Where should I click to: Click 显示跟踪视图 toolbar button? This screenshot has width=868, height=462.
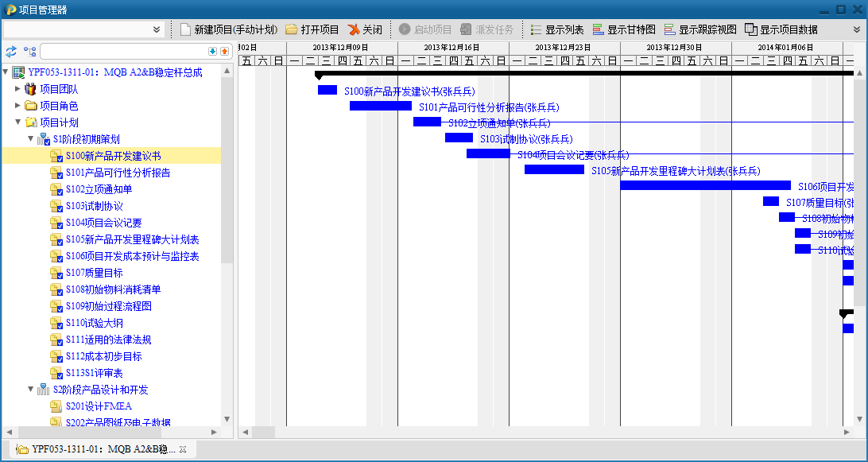click(x=700, y=29)
